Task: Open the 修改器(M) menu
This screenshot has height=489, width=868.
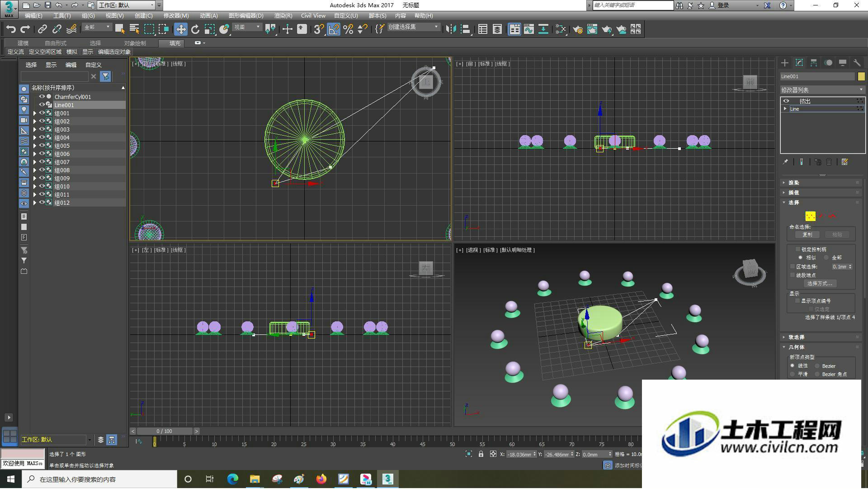Action: coord(176,16)
